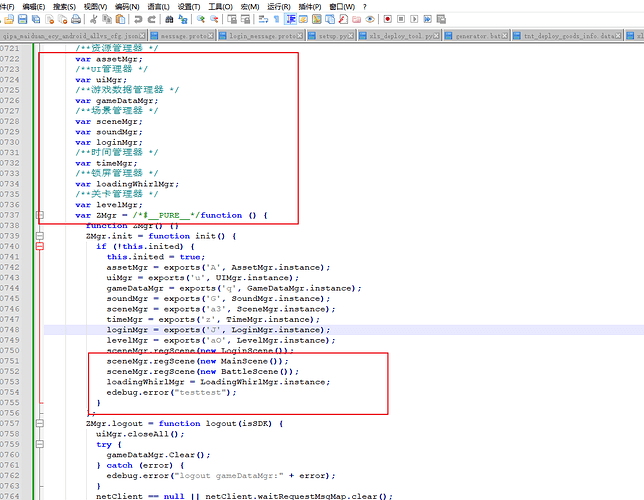Click the Copy toolbar icon
The image size is (644, 500).
[107, 19]
